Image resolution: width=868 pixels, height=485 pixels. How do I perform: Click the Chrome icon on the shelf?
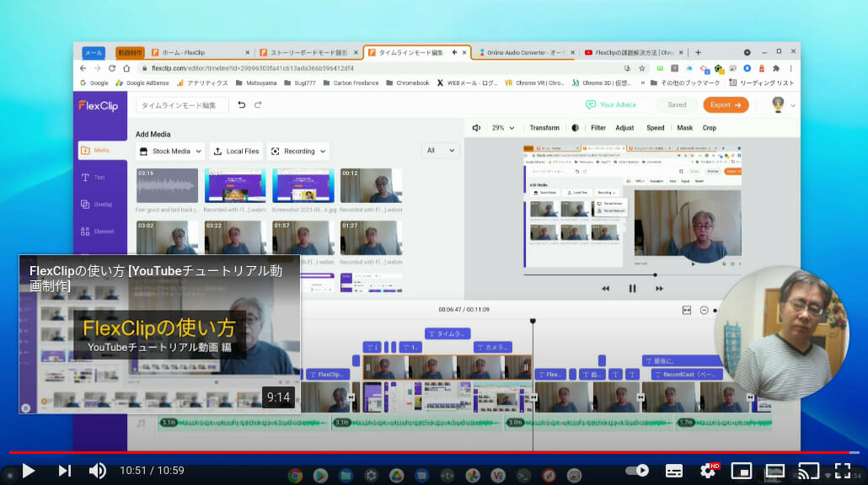coord(295,475)
